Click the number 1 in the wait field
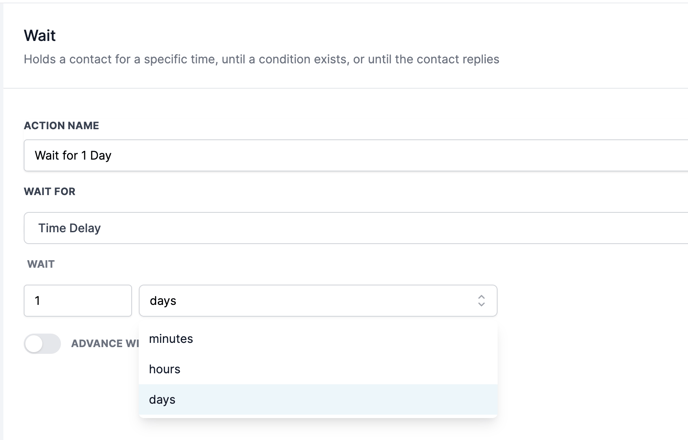688x440 pixels. click(x=38, y=301)
